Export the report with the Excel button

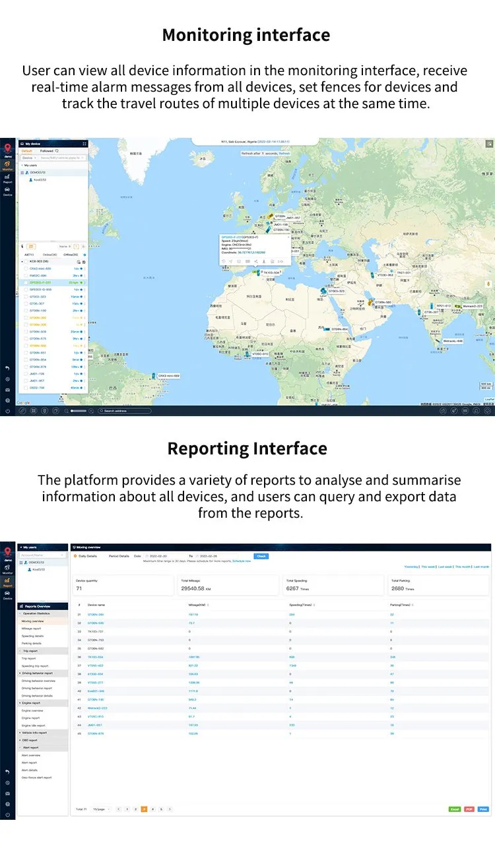[x=455, y=809]
